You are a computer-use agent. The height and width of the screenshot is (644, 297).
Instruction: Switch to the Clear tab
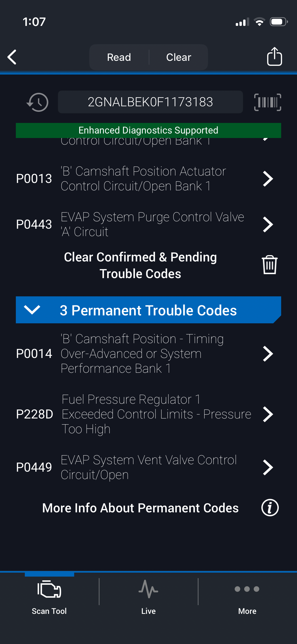click(x=179, y=57)
